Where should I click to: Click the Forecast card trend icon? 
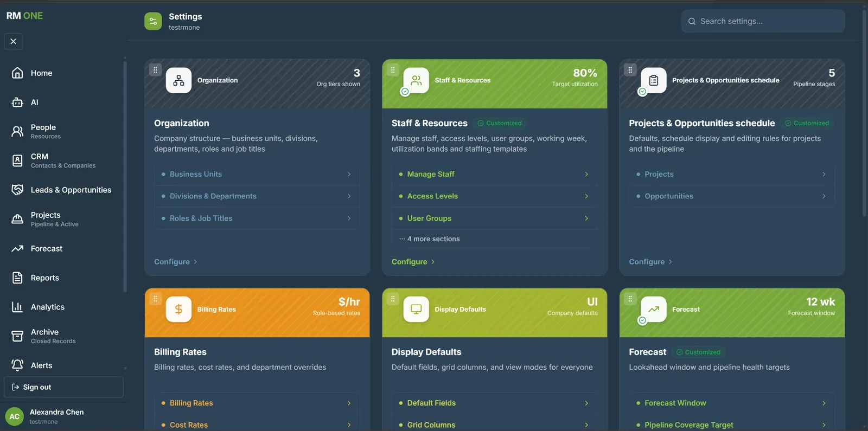654,310
